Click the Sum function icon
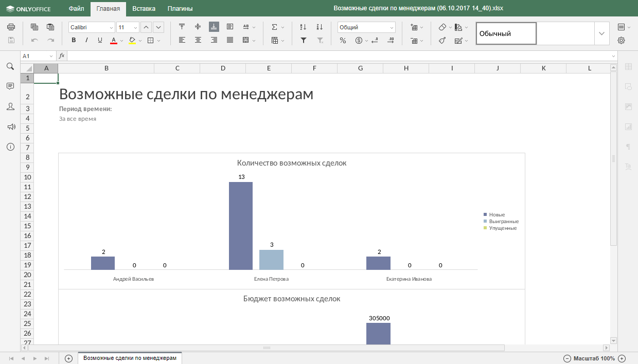The width and height of the screenshot is (638, 364). (274, 27)
